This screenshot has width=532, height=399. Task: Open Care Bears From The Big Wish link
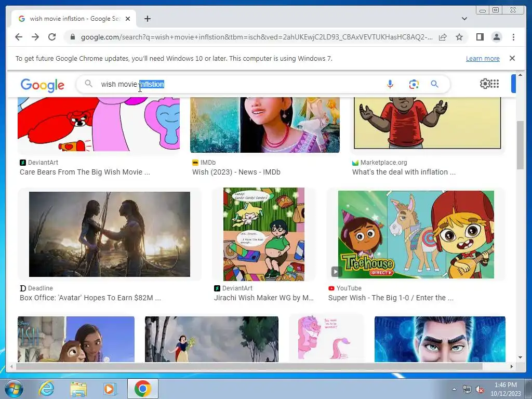coord(85,172)
